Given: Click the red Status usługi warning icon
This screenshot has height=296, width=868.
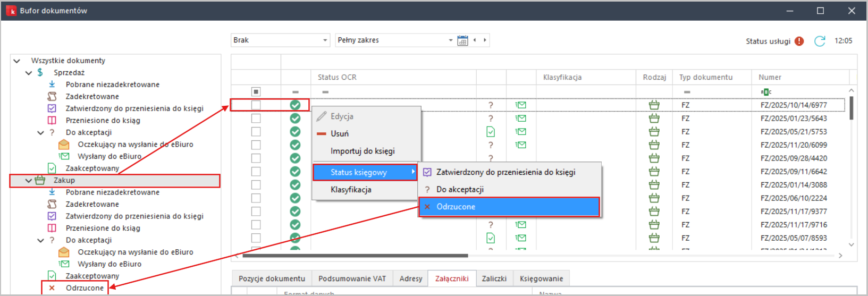Looking at the screenshot, I should tap(799, 41).
